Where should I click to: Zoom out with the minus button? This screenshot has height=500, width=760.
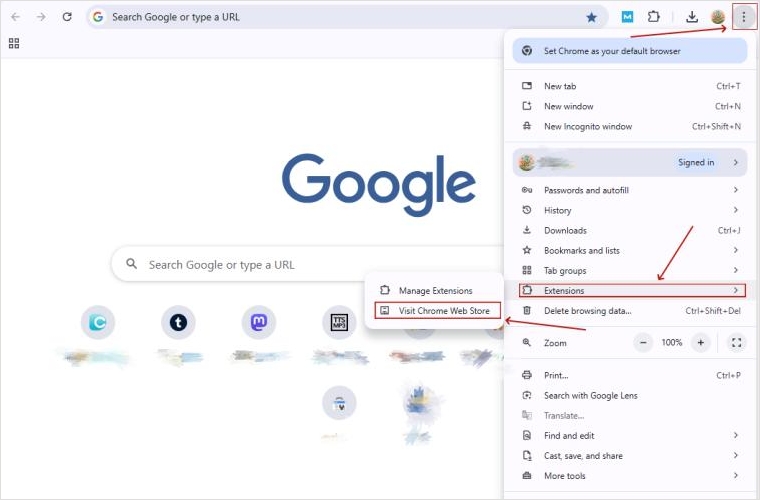[643, 343]
